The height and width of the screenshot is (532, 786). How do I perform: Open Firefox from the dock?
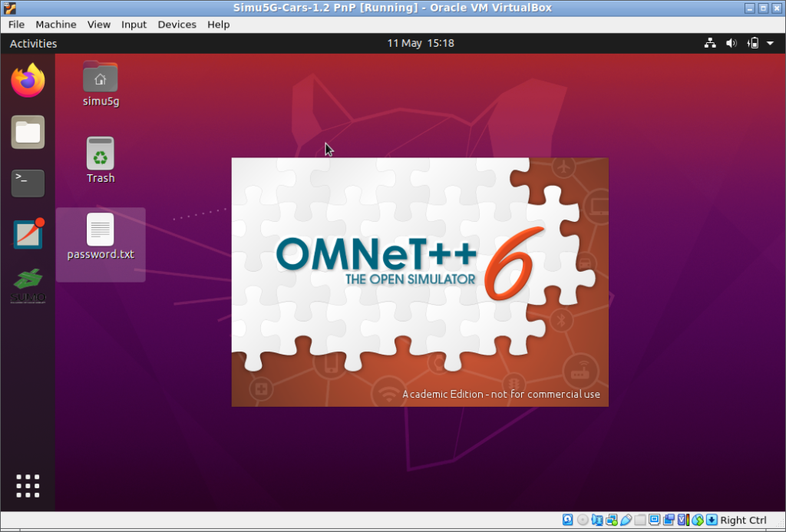point(28,79)
